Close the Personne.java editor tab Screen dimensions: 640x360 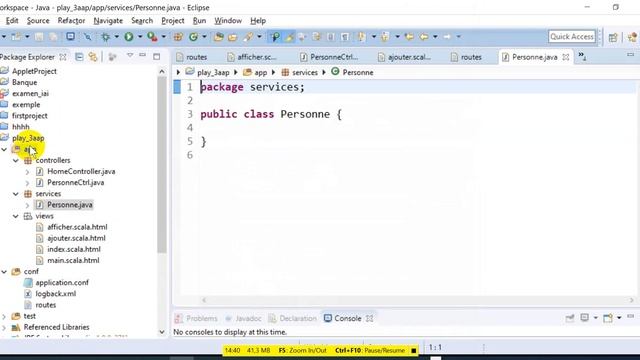(566, 57)
